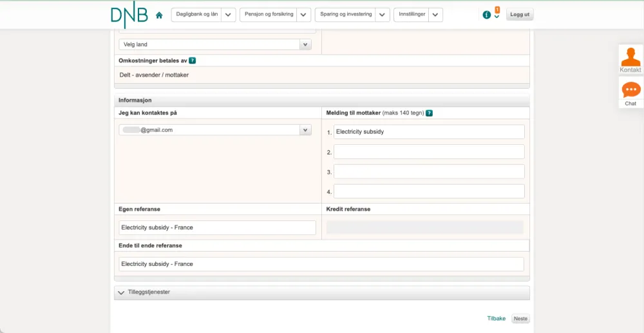
Task: Show help for Omkostninger betales av
Action: tap(193, 61)
